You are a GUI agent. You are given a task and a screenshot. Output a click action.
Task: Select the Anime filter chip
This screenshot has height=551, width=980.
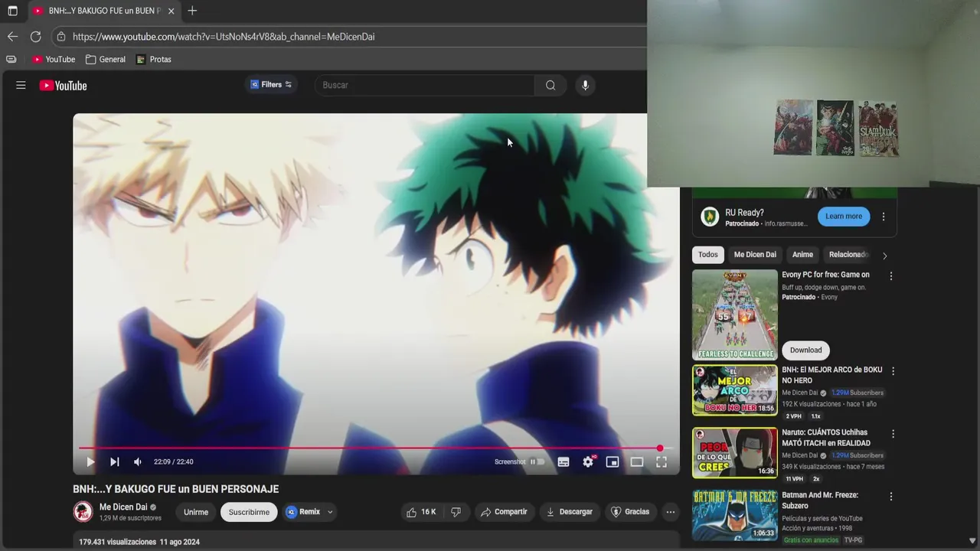coord(802,255)
